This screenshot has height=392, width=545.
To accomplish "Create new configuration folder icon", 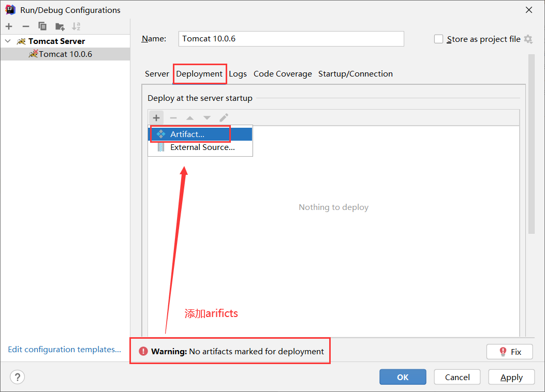I will click(x=60, y=26).
